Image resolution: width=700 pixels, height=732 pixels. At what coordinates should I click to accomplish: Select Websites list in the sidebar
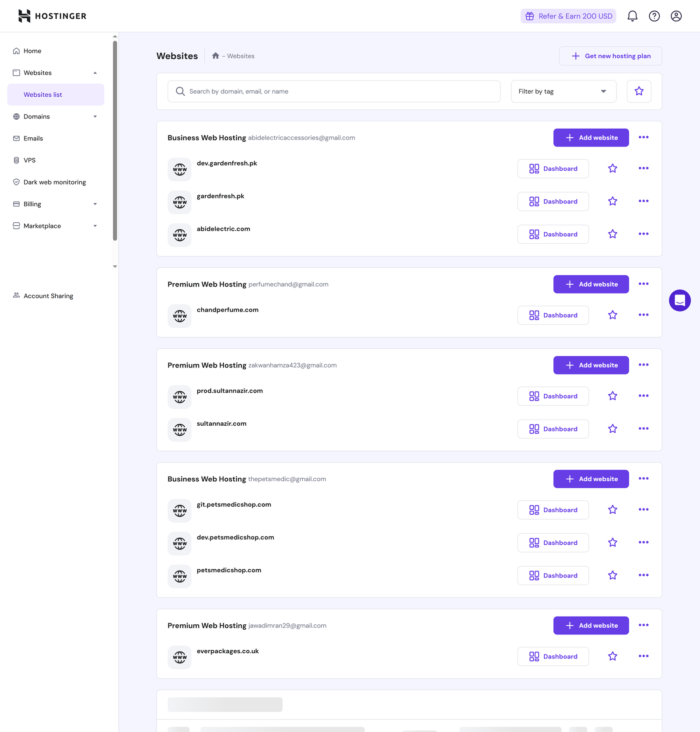[56, 95]
